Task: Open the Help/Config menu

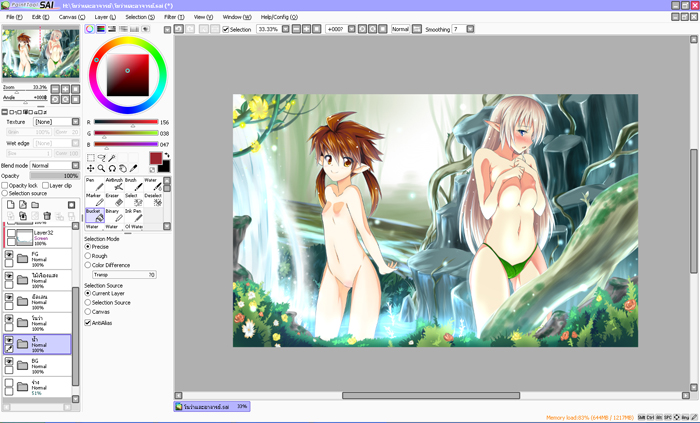Action: point(279,17)
